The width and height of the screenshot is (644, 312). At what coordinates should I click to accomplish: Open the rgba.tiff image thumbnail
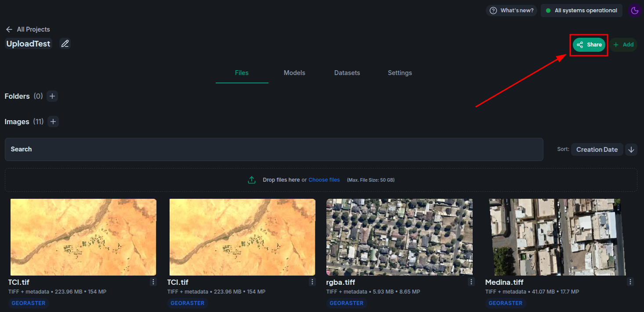coord(399,237)
